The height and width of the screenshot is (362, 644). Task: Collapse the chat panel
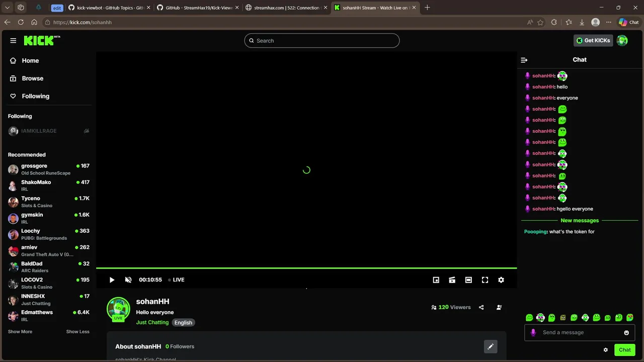(524, 60)
